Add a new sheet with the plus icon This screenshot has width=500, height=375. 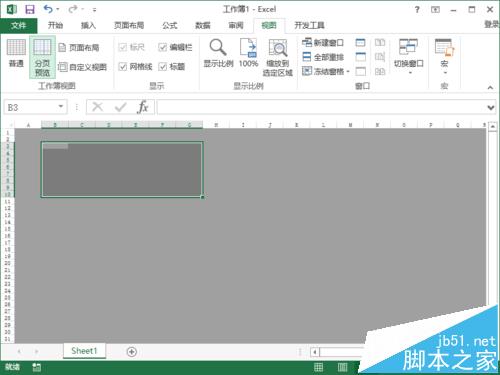click(132, 352)
